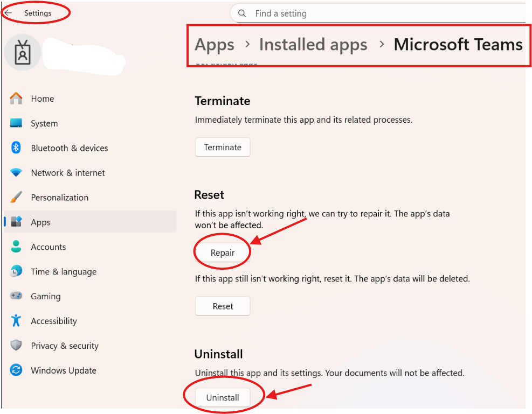Click the Terminate section heading
The height and width of the screenshot is (414, 532).
[x=223, y=101]
